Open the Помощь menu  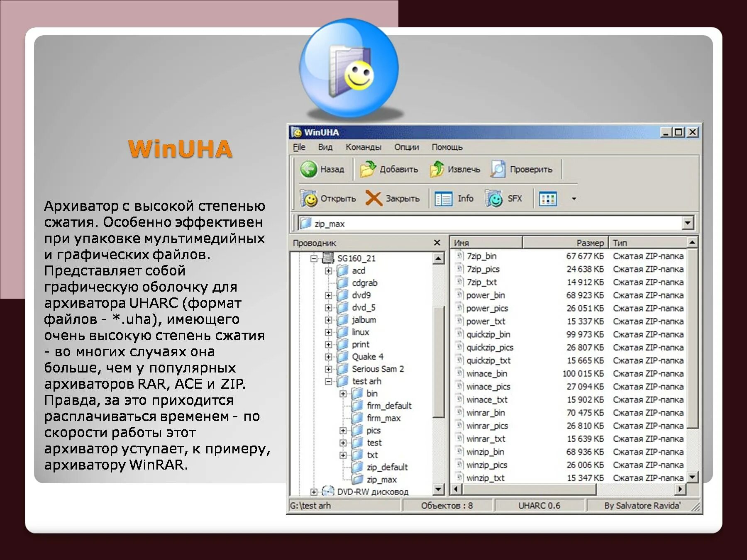(x=447, y=147)
